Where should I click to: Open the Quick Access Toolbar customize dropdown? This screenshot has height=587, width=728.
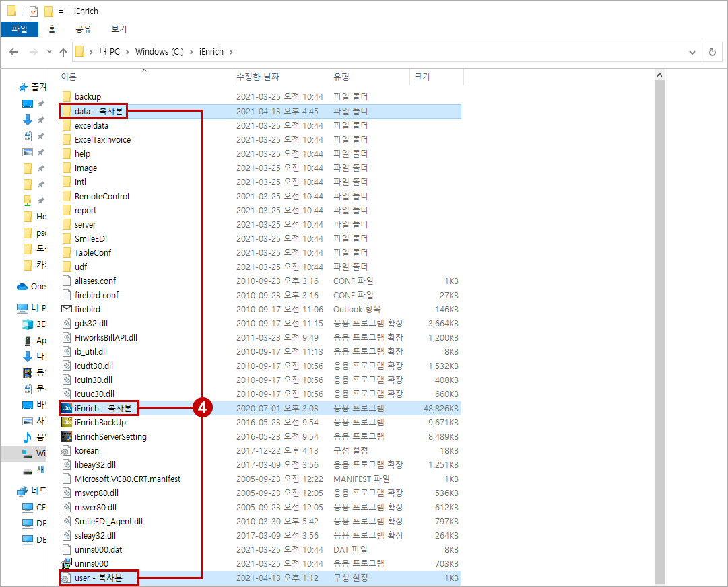point(61,12)
